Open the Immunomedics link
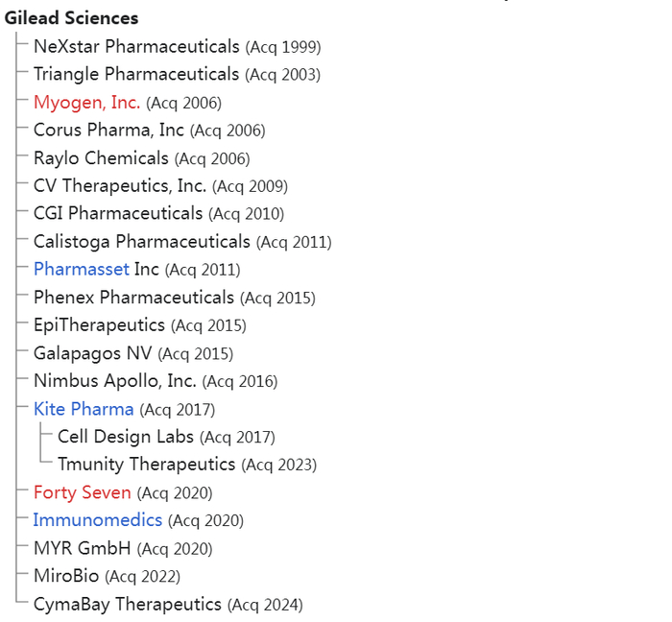Image resolution: width=672 pixels, height=622 pixels. [x=97, y=520]
